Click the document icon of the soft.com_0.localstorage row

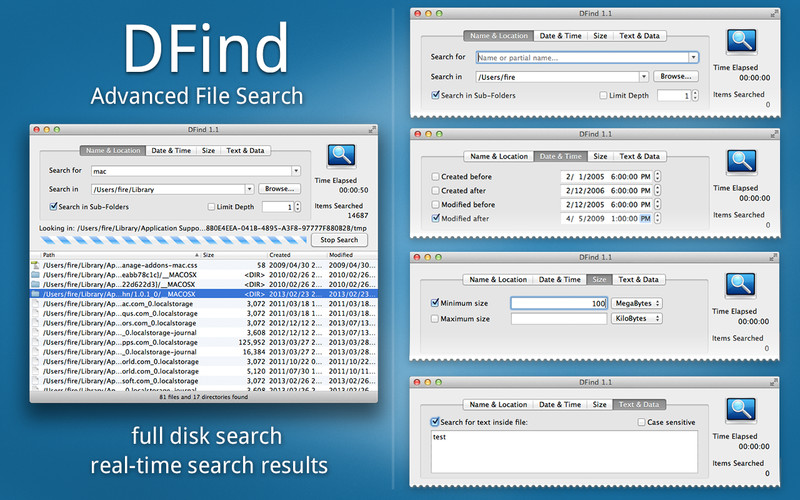click(x=35, y=381)
